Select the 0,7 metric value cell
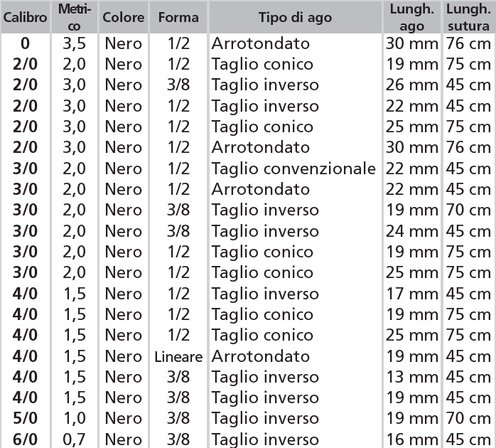496x448 pixels. [74, 439]
